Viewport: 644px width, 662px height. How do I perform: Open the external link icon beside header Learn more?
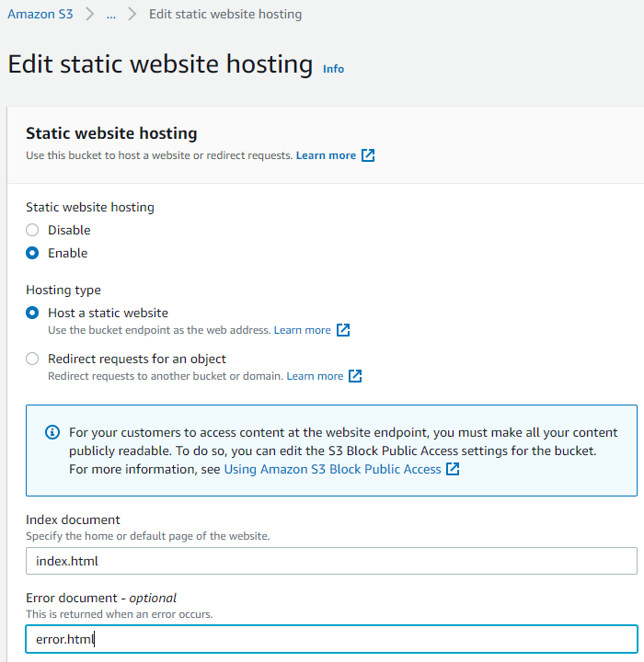tap(368, 155)
